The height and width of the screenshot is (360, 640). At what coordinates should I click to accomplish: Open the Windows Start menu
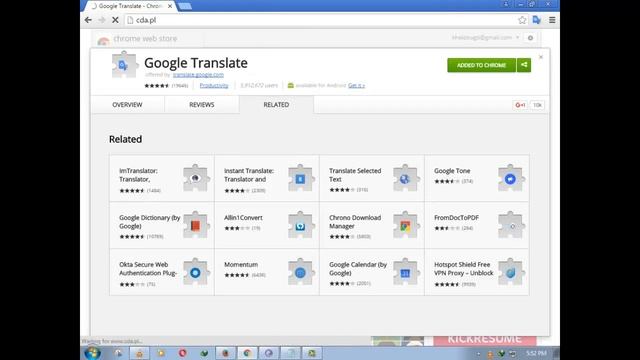(93, 353)
